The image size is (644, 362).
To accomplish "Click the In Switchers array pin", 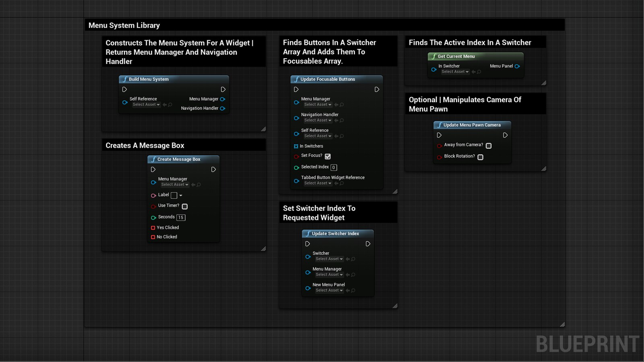I will (x=296, y=146).
